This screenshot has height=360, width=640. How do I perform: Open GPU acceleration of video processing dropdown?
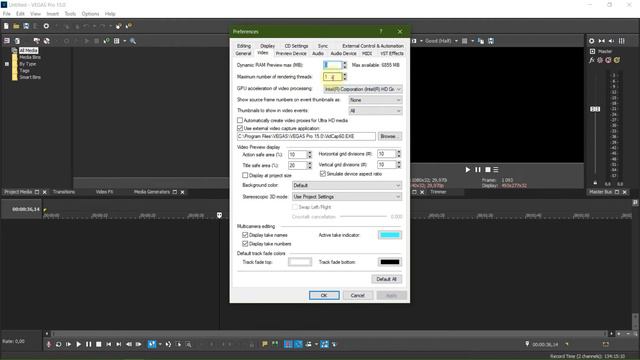[x=362, y=89]
